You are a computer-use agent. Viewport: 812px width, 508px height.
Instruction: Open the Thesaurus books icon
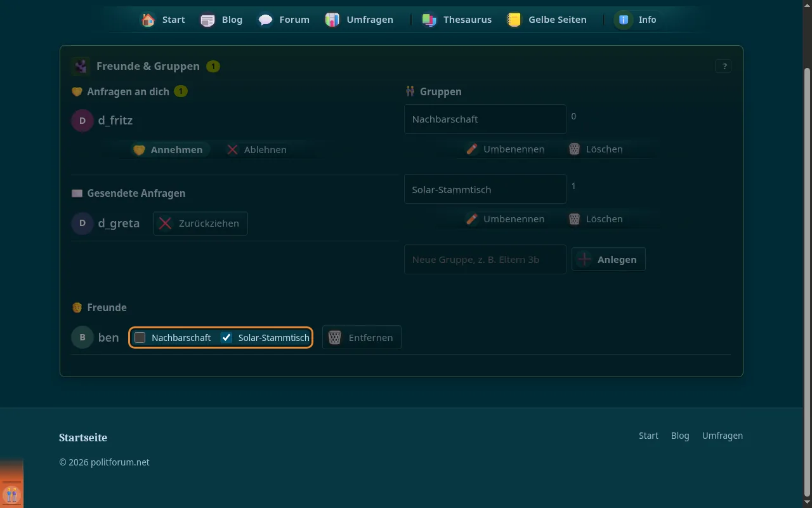[429, 20]
